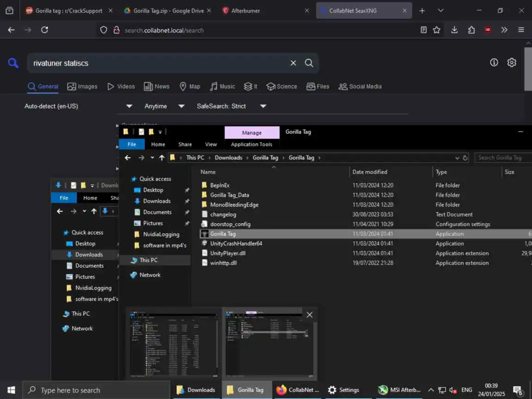Open Application Tools ribbon tab
532x399 pixels.
click(x=251, y=144)
